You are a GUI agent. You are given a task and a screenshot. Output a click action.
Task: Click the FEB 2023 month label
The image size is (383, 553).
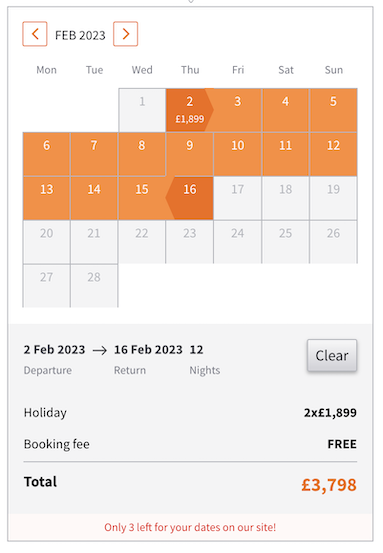click(80, 35)
